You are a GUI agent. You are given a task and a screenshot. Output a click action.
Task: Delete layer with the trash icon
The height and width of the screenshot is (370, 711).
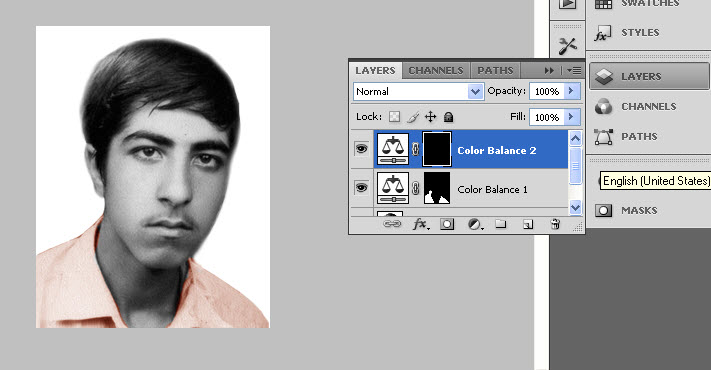click(555, 224)
